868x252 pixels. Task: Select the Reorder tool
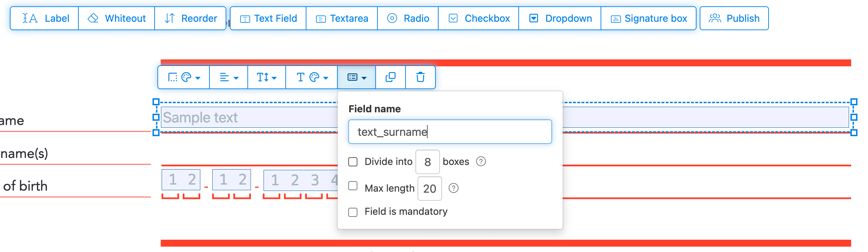(190, 18)
